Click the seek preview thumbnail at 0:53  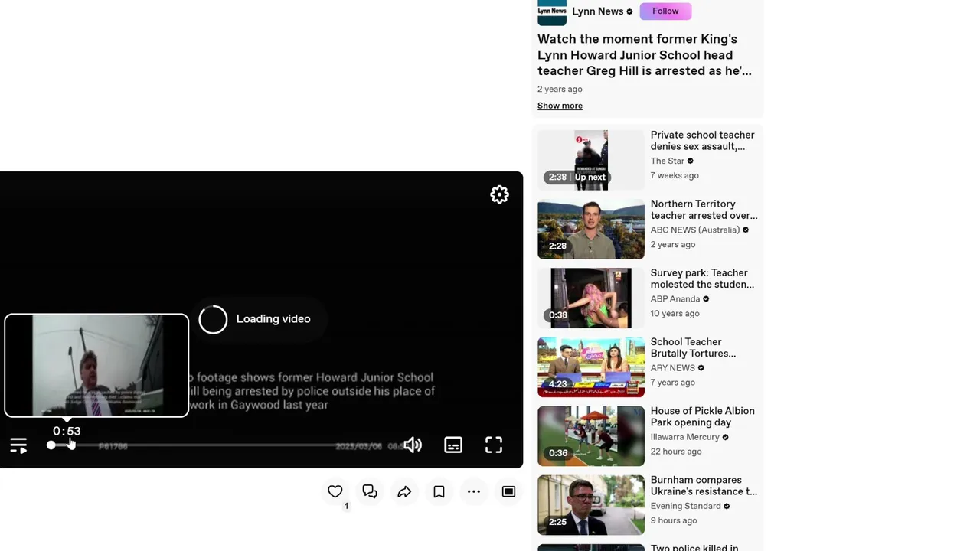[x=96, y=366]
